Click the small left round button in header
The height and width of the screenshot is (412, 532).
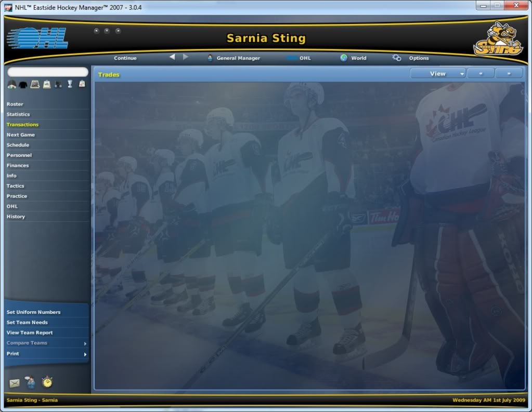[96, 31]
